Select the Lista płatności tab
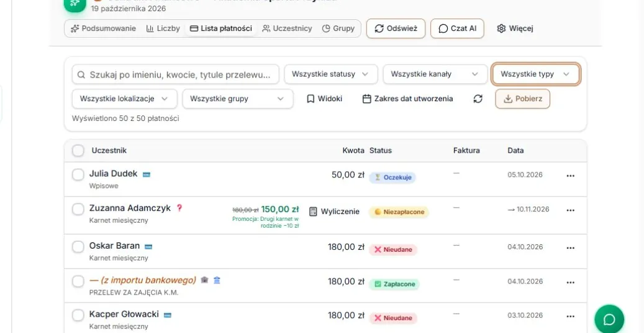The image size is (644, 333). pyautogui.click(x=221, y=29)
